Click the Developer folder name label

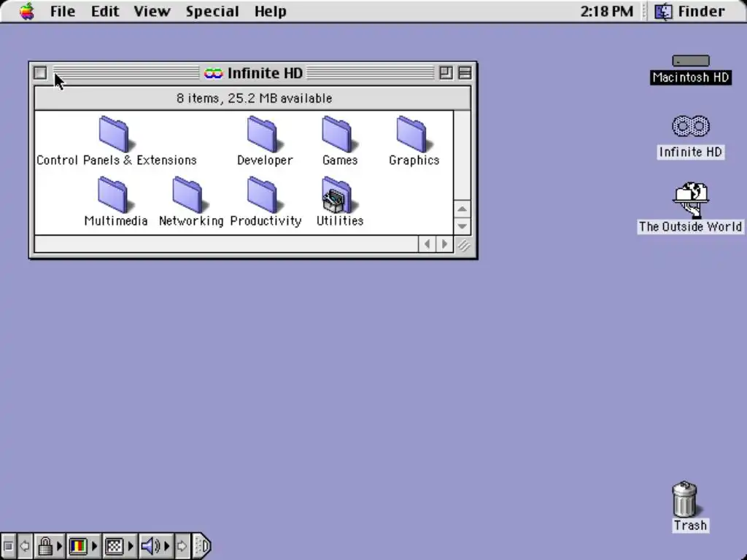click(265, 160)
